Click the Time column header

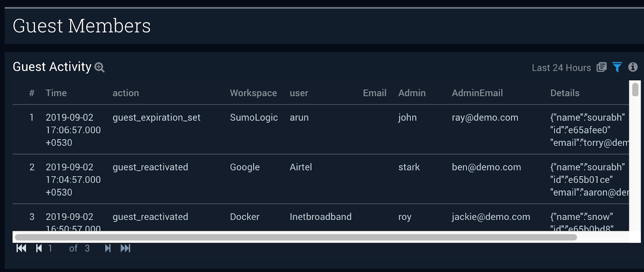pyautogui.click(x=56, y=93)
